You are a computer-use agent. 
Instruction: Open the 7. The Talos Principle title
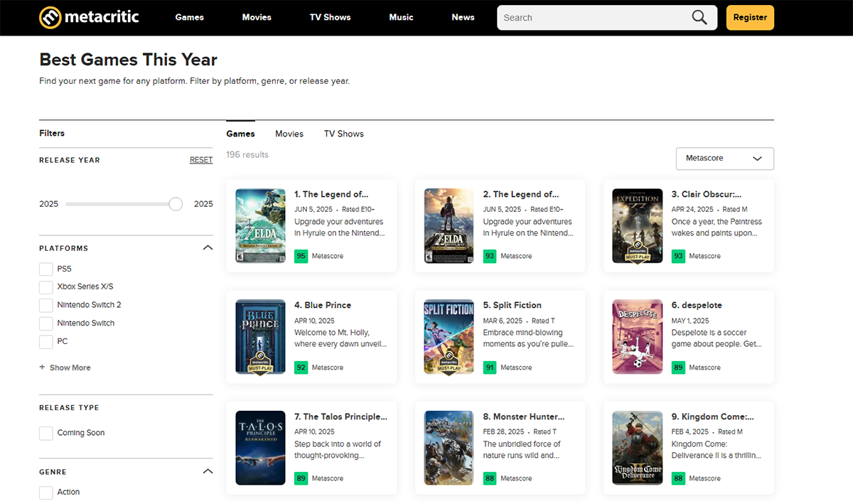point(341,417)
